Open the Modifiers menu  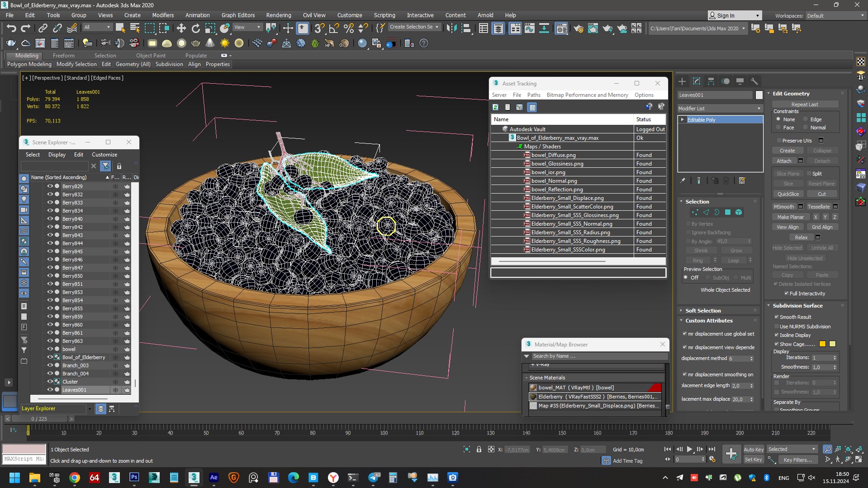click(163, 15)
